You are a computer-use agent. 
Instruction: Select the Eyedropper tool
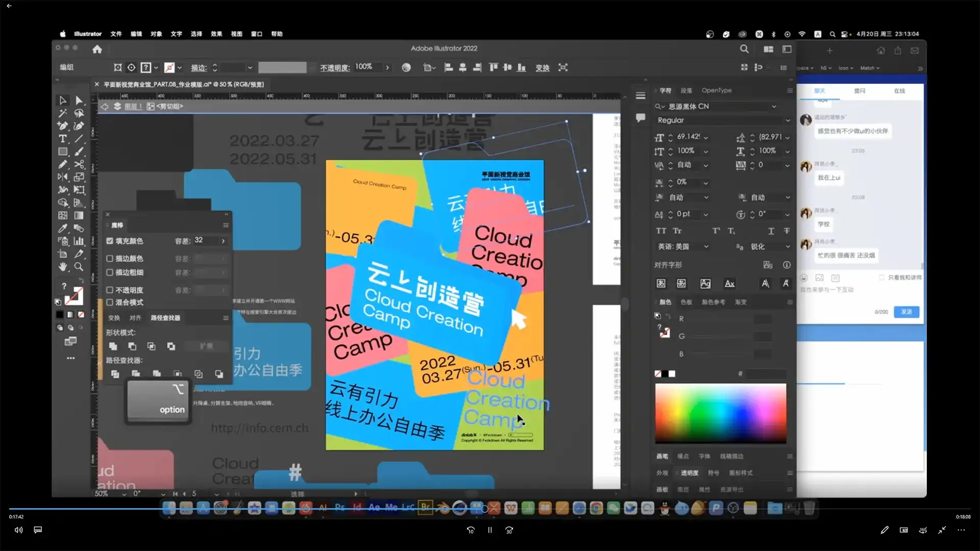[x=62, y=228]
